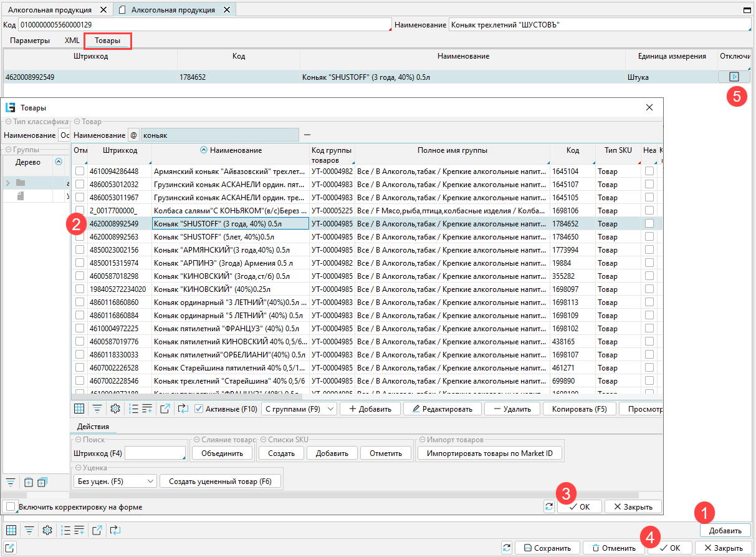The width and height of the screenshot is (756, 557).
Task: Open the Без уцен. (F5) dropdown
Action: point(115,481)
